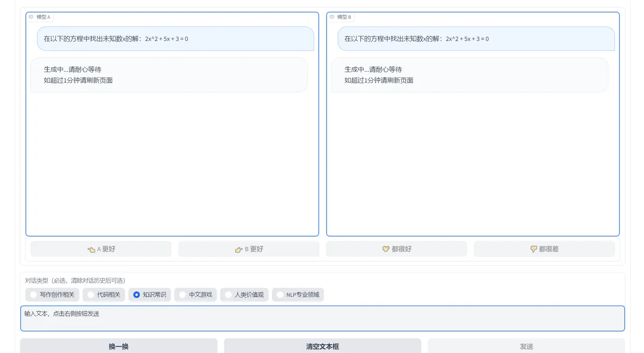Screen dimensions: 644x353
Task: Click 清空文本框 to clear input
Action: [322, 346]
